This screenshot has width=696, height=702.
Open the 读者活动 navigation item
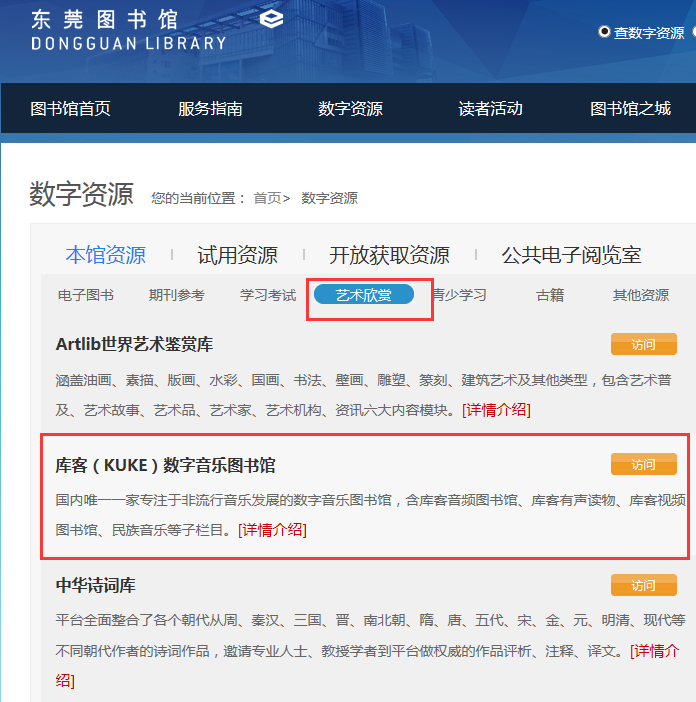coord(490,109)
